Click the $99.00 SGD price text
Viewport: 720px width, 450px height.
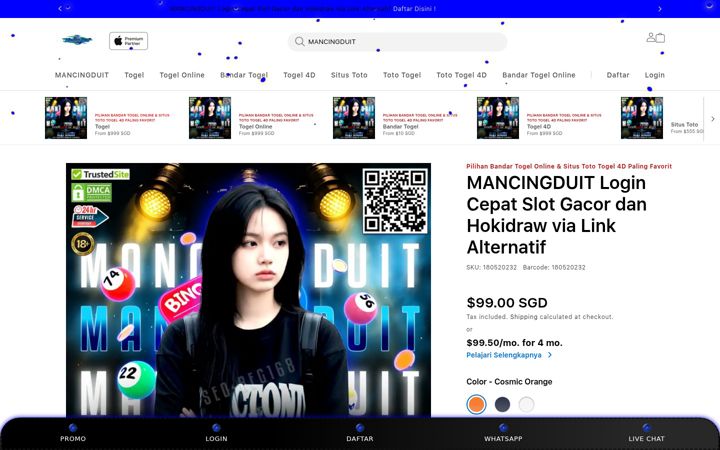pyautogui.click(x=507, y=303)
